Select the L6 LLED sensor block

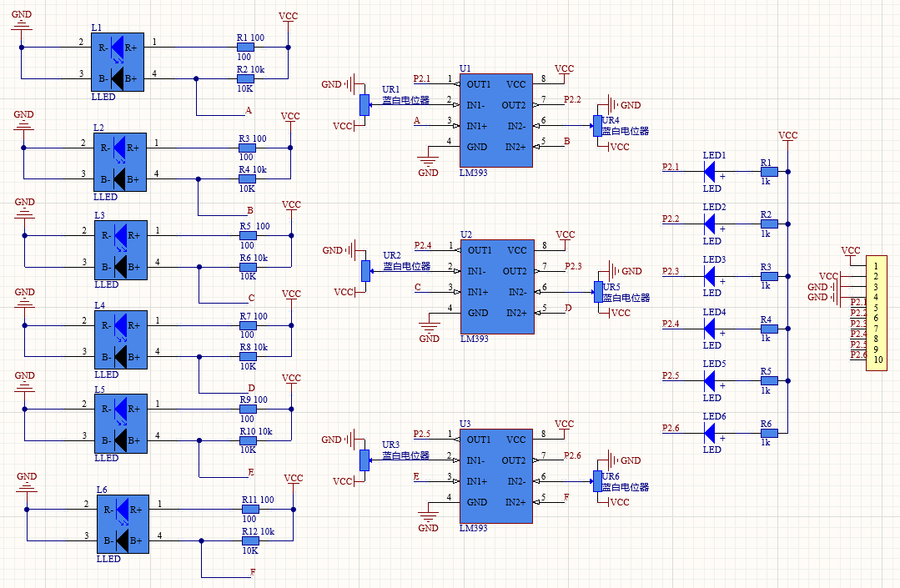(123, 525)
